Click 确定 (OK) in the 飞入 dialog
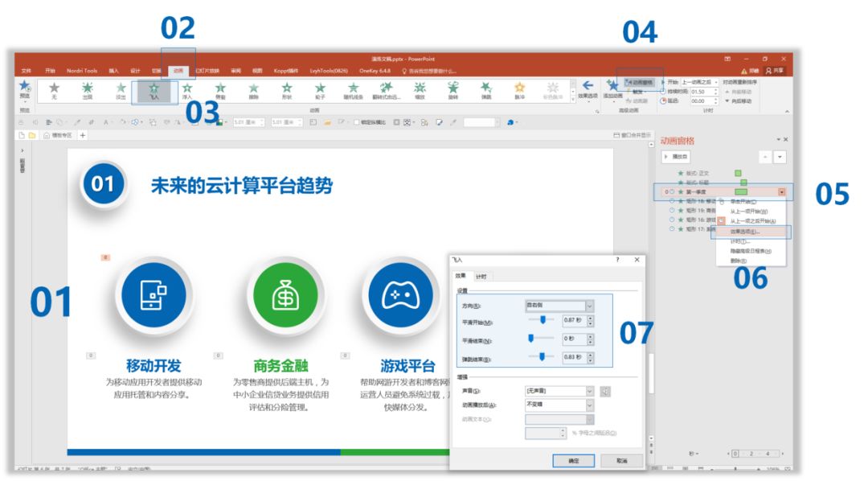This screenshot has width=868, height=481. click(x=574, y=461)
